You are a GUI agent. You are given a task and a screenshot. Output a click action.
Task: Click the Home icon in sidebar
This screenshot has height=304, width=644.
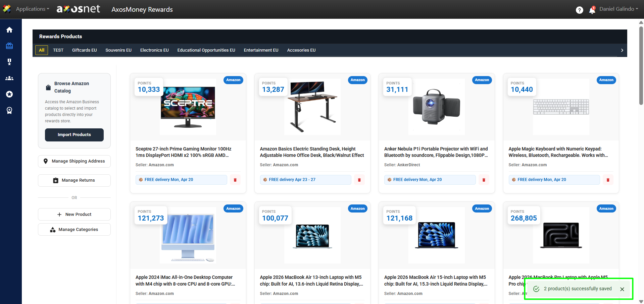point(9,30)
